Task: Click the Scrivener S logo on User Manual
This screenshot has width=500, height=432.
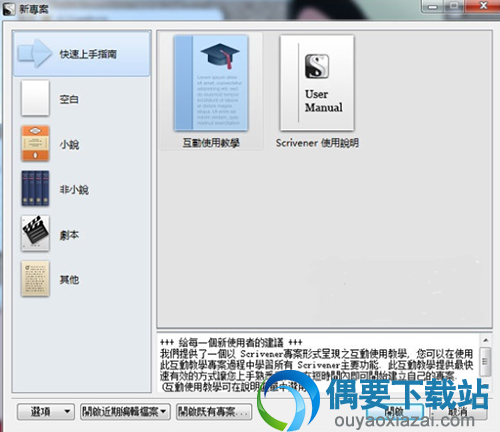Action: coord(317,66)
